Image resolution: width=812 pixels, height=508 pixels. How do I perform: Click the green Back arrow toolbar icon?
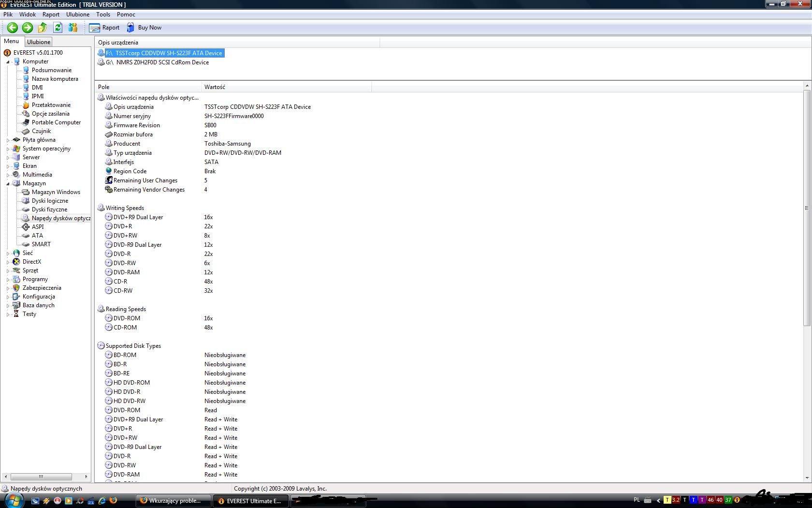click(13, 28)
